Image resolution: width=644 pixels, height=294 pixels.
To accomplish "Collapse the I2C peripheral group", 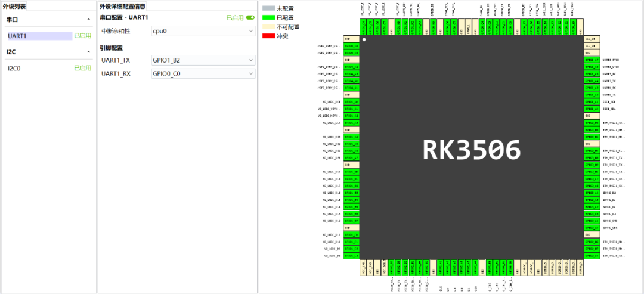I will tap(88, 52).
